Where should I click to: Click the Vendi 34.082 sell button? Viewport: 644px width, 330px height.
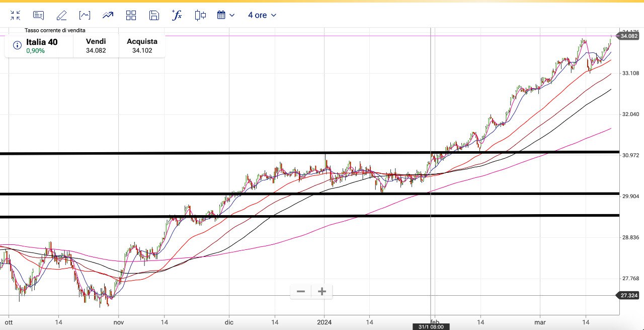(96, 45)
